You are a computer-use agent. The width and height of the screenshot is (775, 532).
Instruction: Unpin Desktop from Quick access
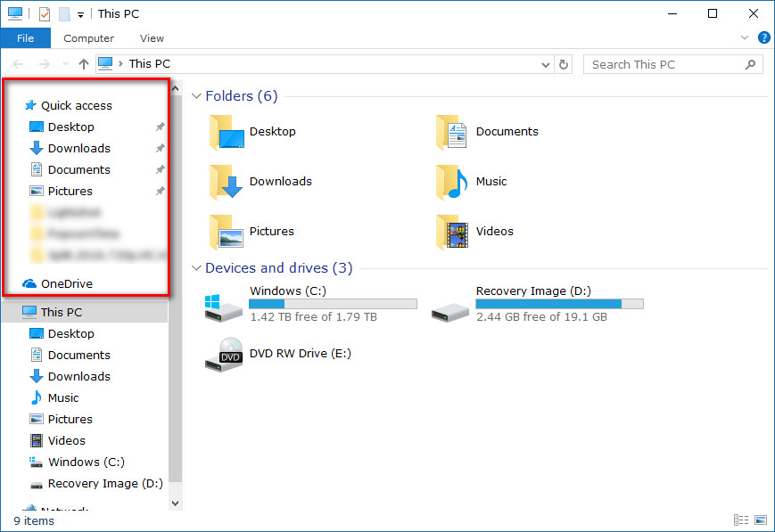pos(160,127)
